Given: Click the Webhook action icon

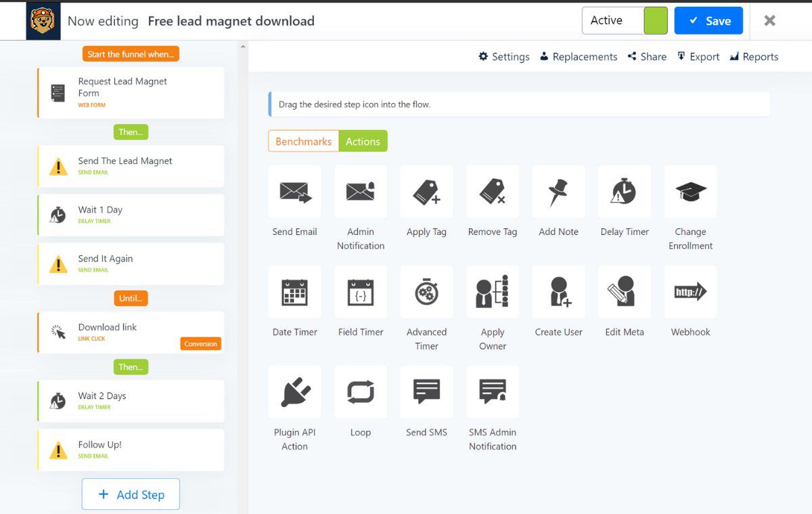Looking at the screenshot, I should [x=690, y=292].
